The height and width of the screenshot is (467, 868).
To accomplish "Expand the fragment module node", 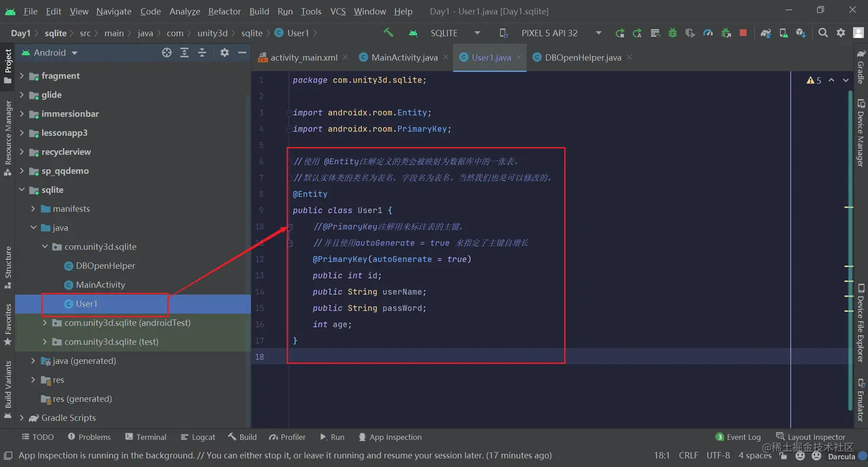I will point(22,76).
